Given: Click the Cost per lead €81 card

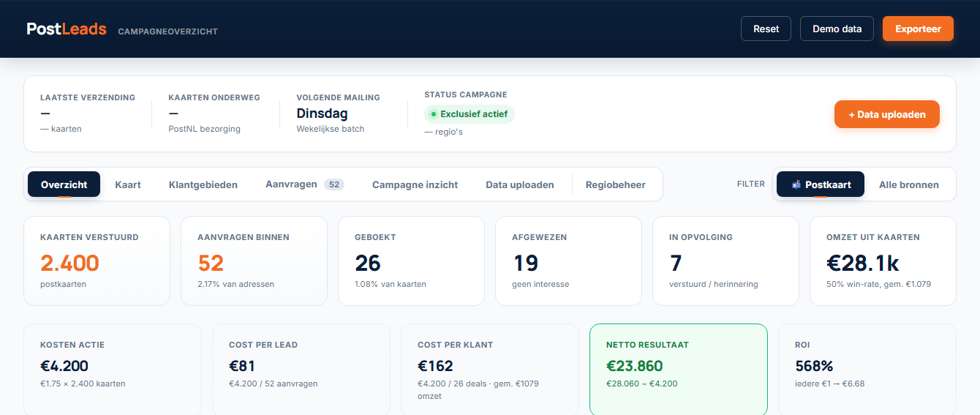Looking at the screenshot, I should (x=301, y=370).
